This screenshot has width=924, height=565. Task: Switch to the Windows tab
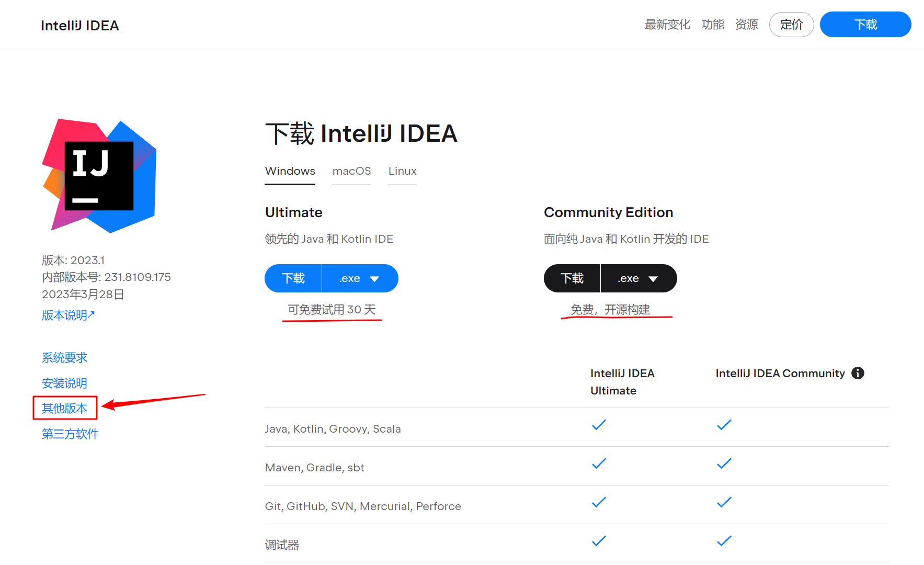coord(290,171)
